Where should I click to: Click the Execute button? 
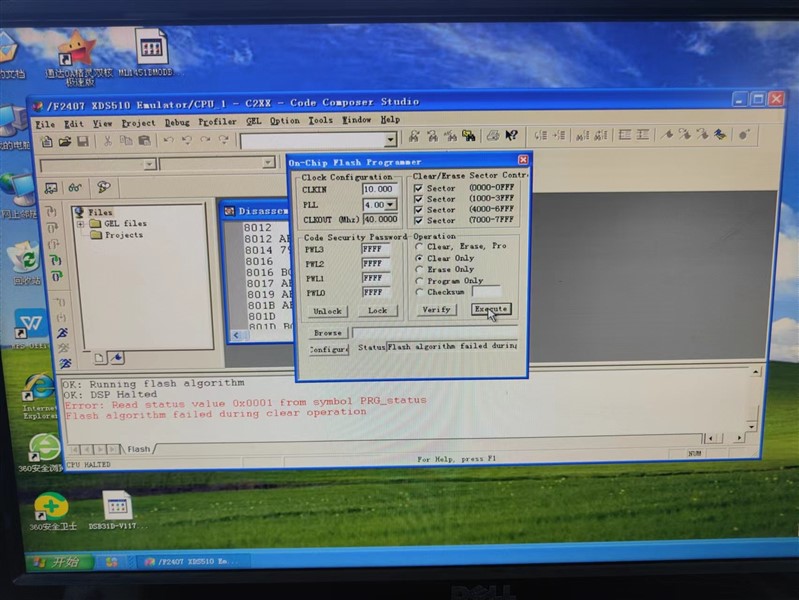coord(491,309)
